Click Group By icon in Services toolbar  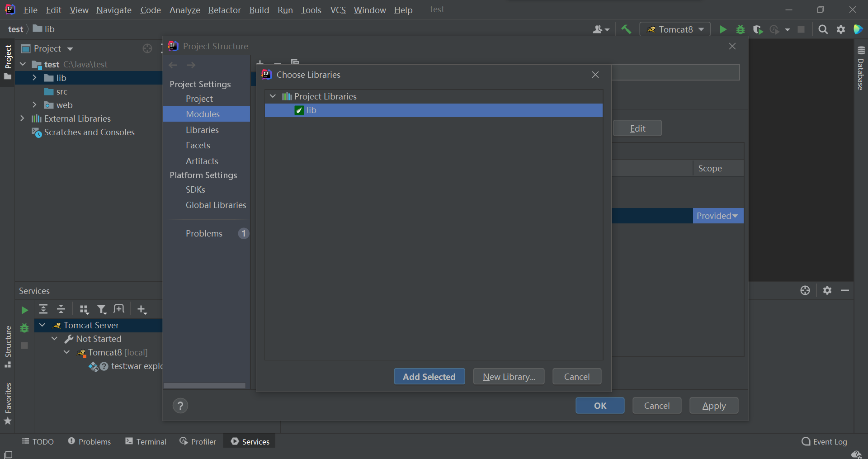[84, 309]
